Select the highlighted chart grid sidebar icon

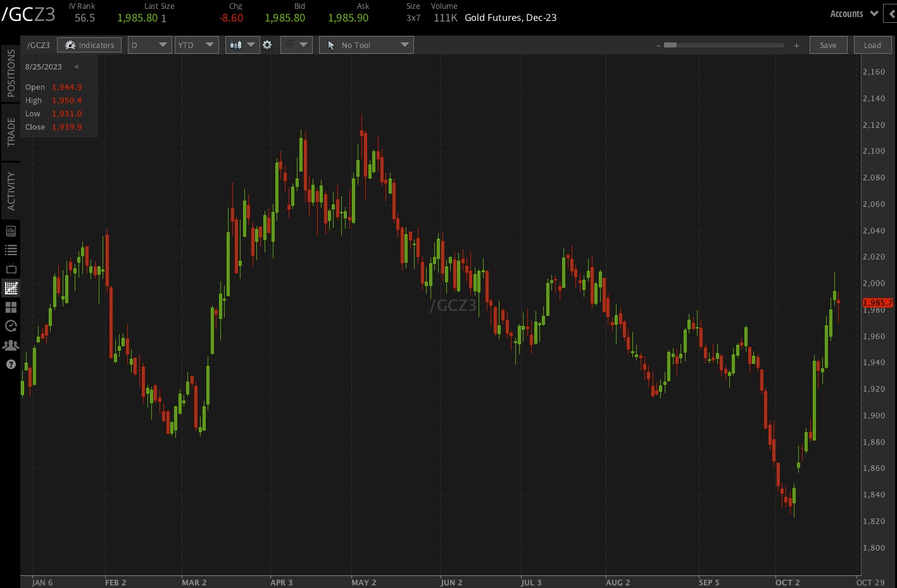coord(11,288)
